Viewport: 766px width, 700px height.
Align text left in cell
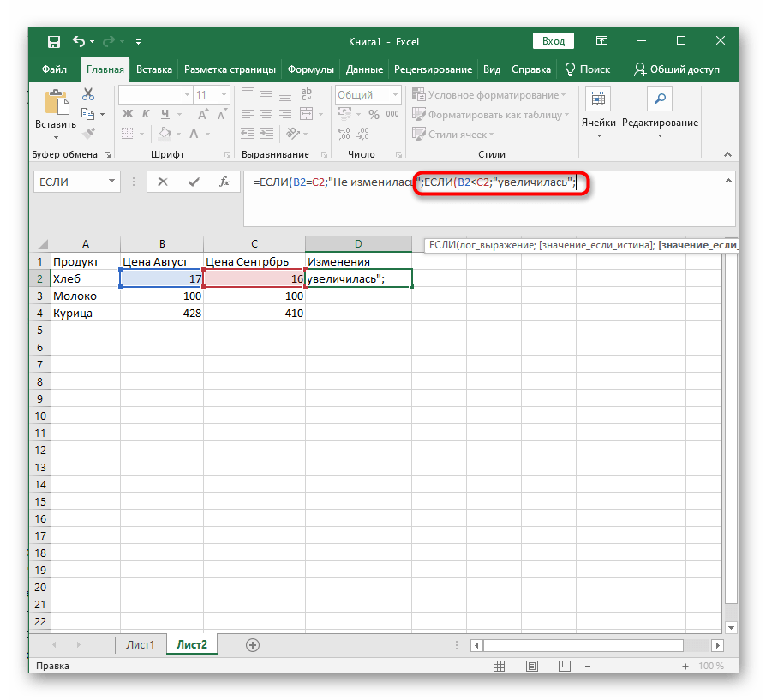247,114
